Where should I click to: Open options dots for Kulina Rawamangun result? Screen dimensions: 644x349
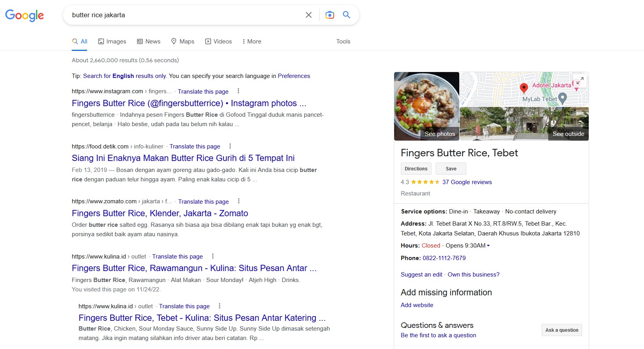[x=213, y=256]
